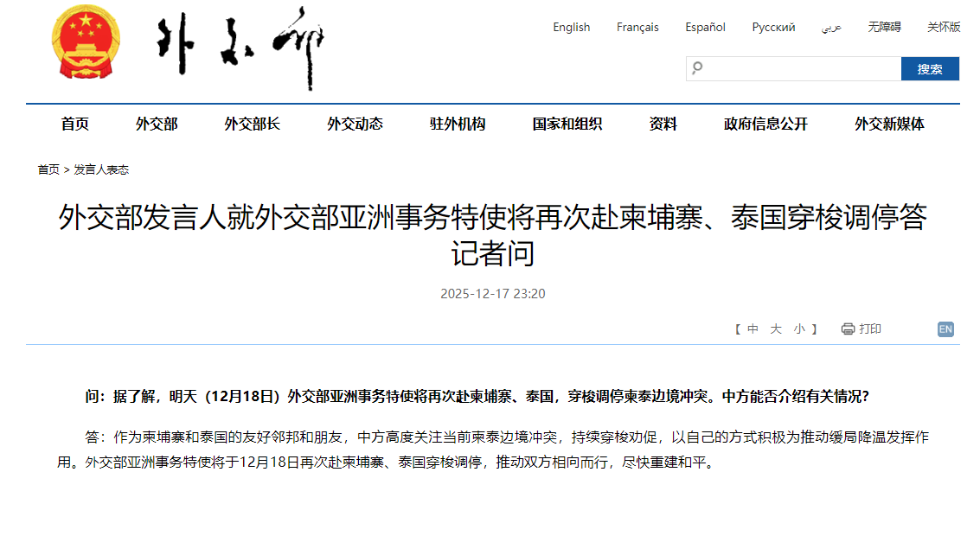Open the 外交部长 menu
980x536 pixels.
252,124
